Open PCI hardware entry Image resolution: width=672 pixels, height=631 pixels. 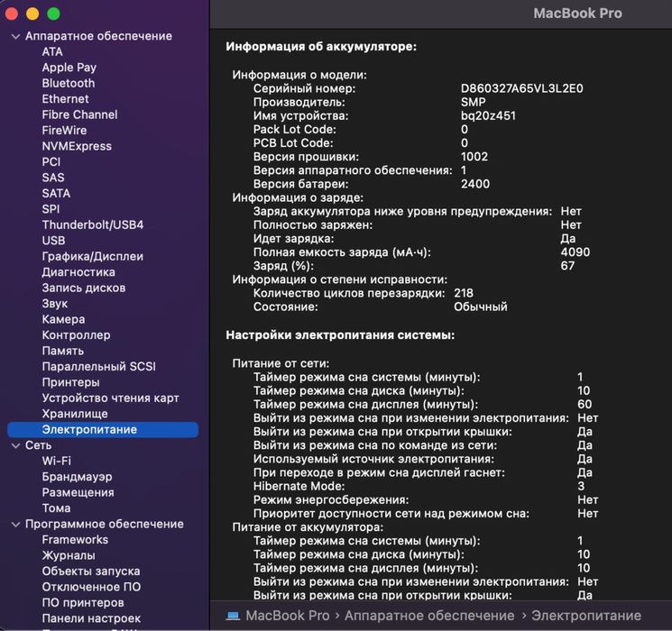click(51, 162)
